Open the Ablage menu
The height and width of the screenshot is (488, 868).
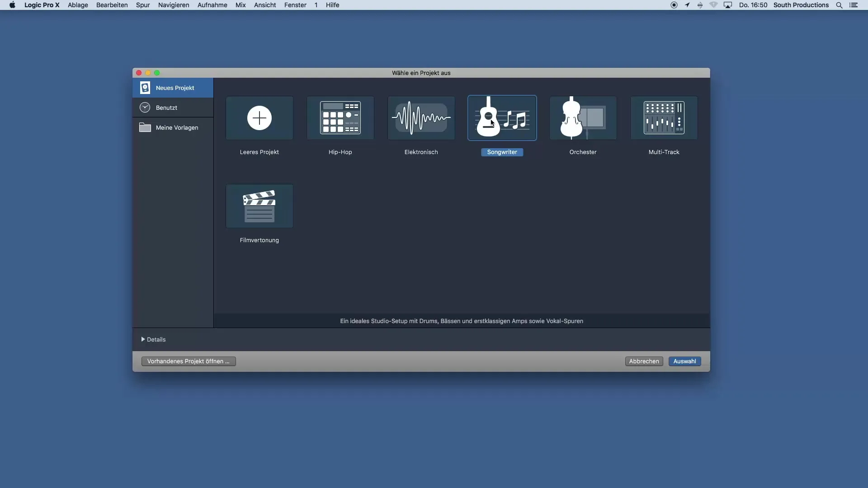[78, 5]
